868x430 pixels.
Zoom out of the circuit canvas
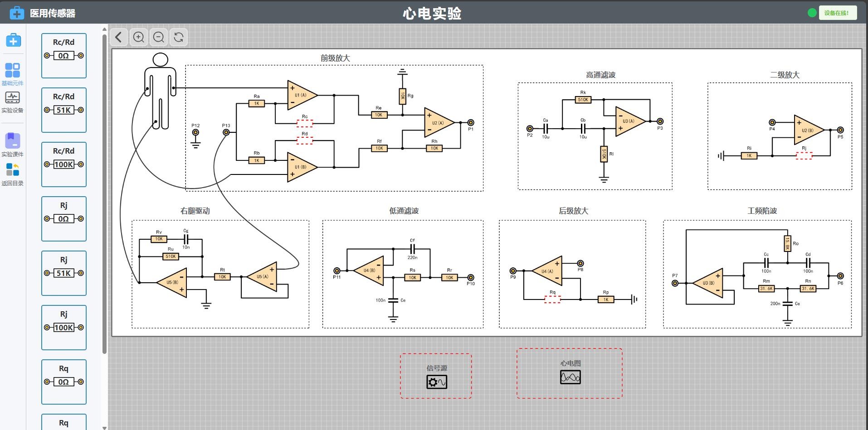[159, 37]
